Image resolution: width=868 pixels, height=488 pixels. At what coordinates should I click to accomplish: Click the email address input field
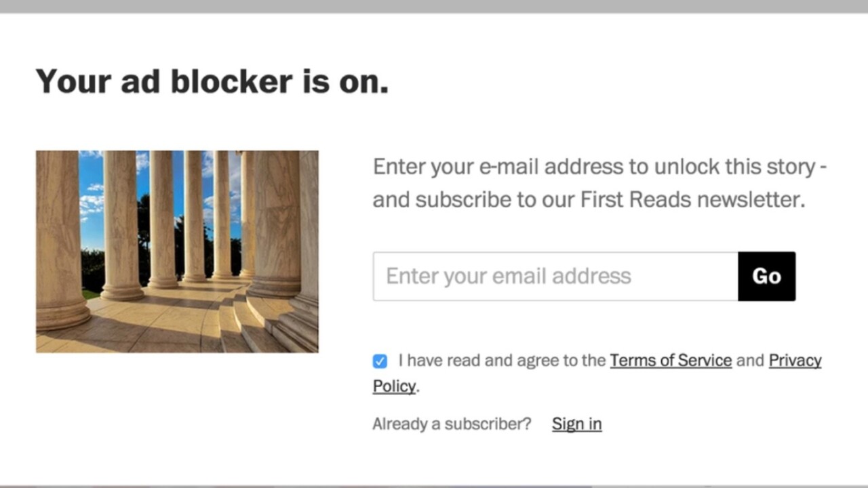click(555, 277)
